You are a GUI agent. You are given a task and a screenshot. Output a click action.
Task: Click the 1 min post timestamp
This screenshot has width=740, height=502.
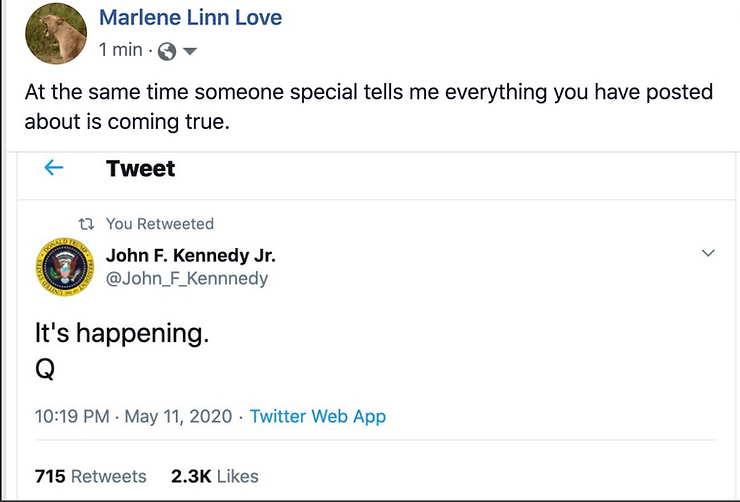121,50
